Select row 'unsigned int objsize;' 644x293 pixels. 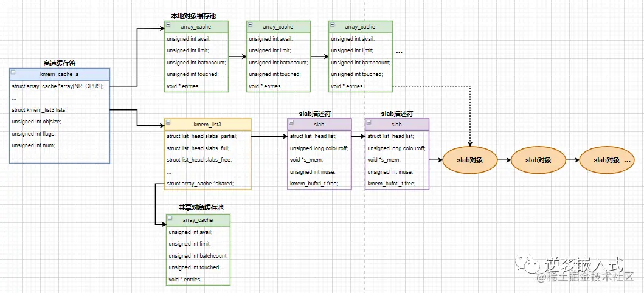coord(60,122)
